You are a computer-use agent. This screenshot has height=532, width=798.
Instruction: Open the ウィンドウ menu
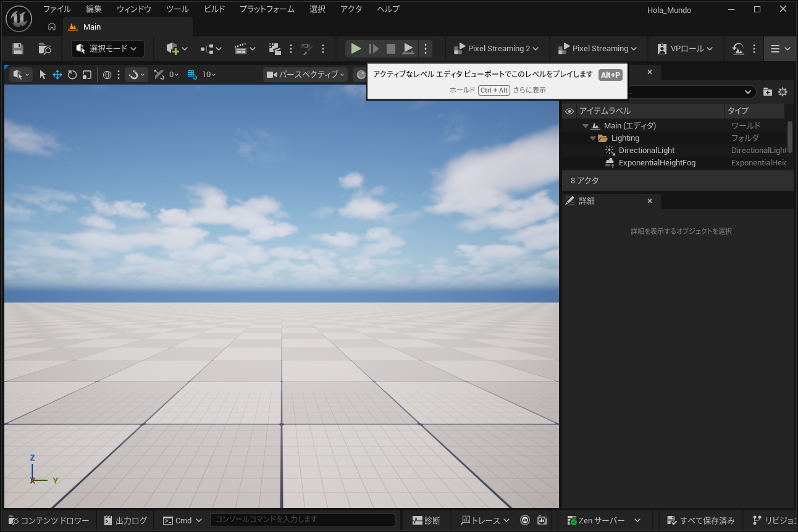[134, 9]
